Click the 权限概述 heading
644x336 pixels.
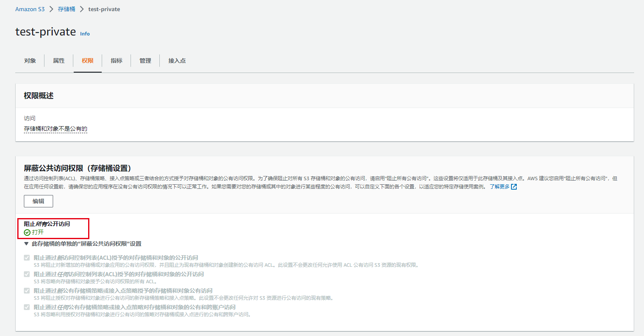39,96
